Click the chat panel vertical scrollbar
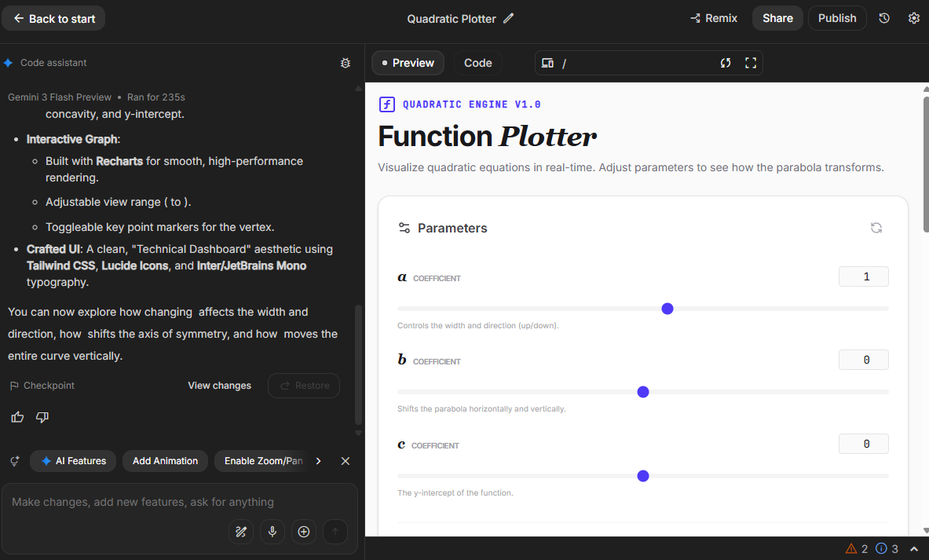Screen dimensions: 929x560 (358, 364)
